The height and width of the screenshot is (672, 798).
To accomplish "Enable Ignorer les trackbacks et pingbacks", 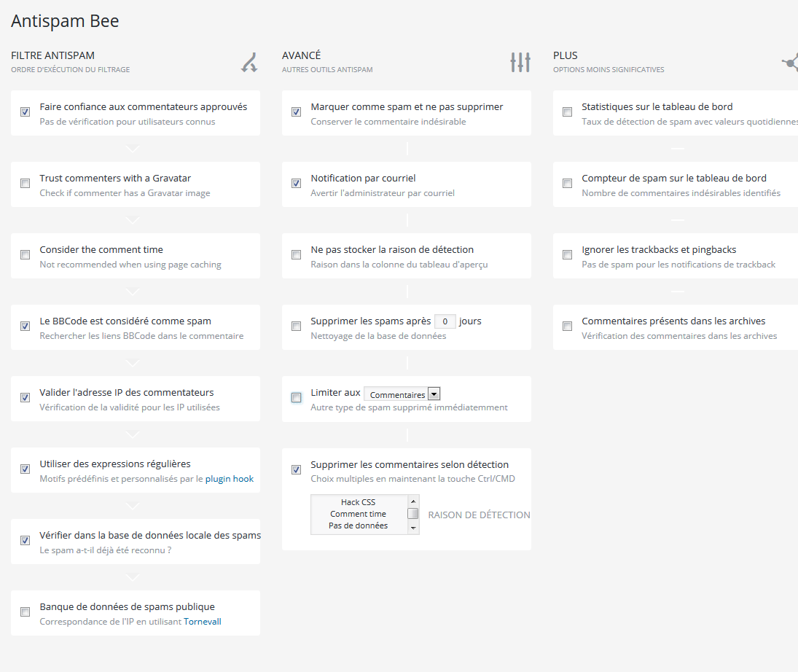I will tap(567, 254).
